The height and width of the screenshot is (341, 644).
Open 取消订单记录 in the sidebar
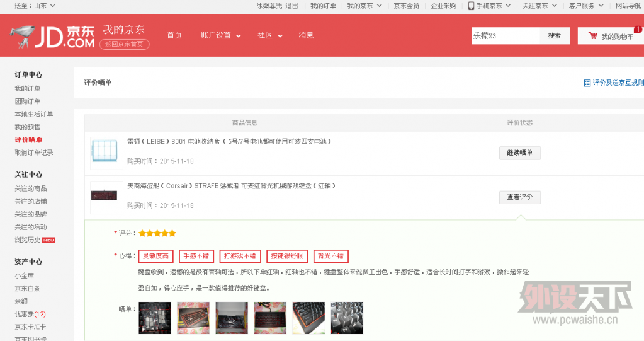(x=33, y=153)
